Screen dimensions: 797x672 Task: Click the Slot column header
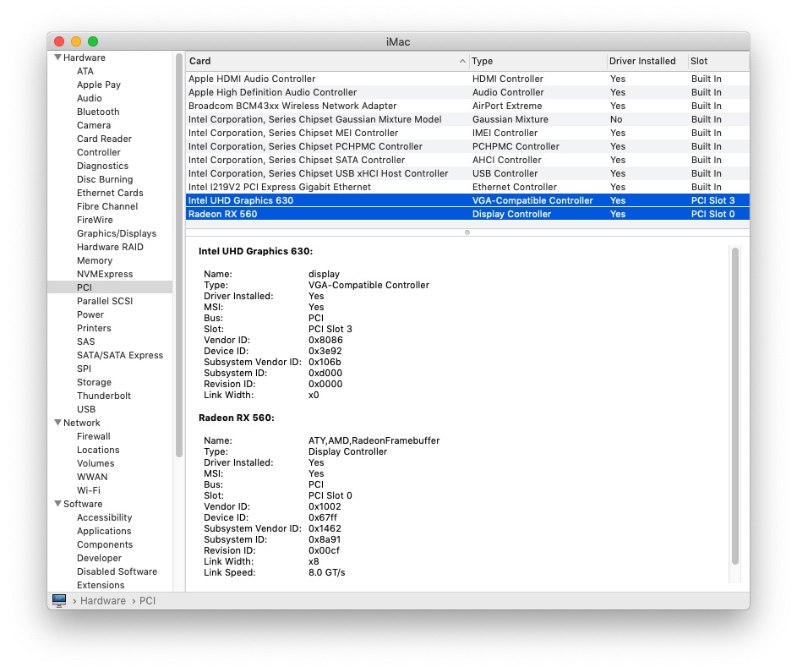click(717, 62)
